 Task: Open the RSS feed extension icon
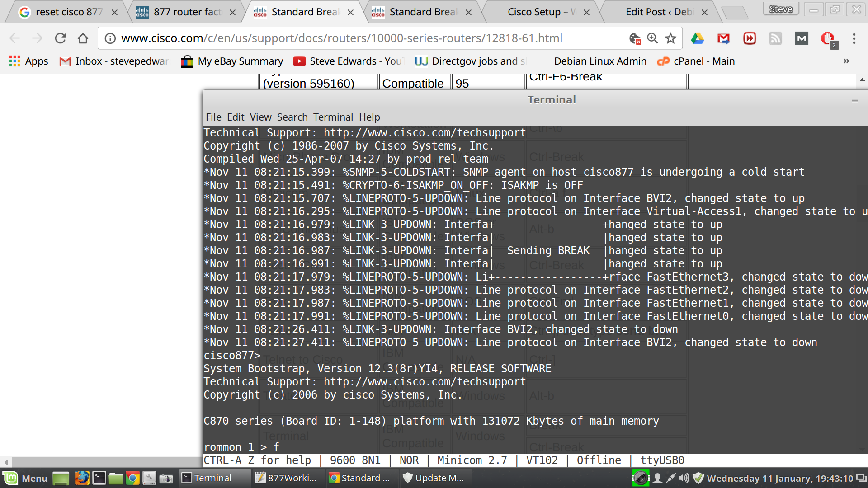pos(775,38)
